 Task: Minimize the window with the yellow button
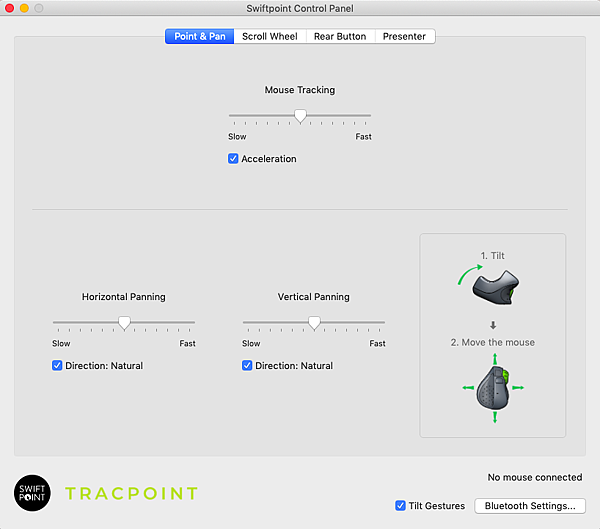pyautogui.click(x=24, y=8)
